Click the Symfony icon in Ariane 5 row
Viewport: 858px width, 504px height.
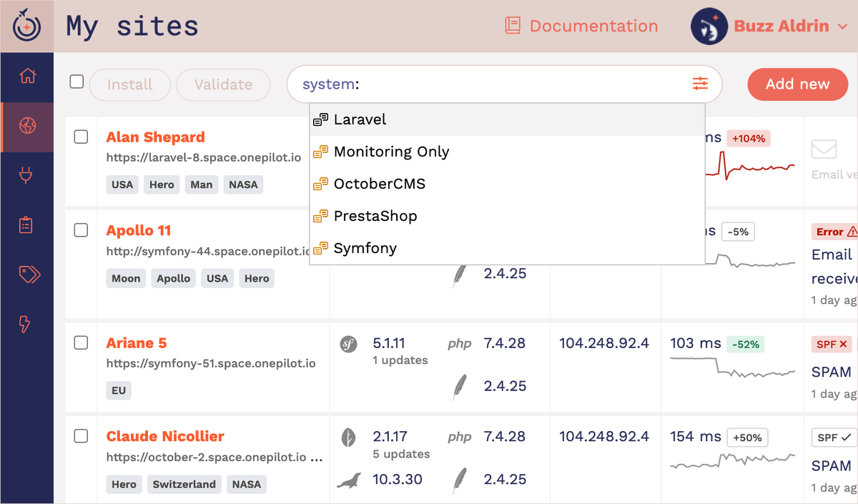(x=348, y=344)
